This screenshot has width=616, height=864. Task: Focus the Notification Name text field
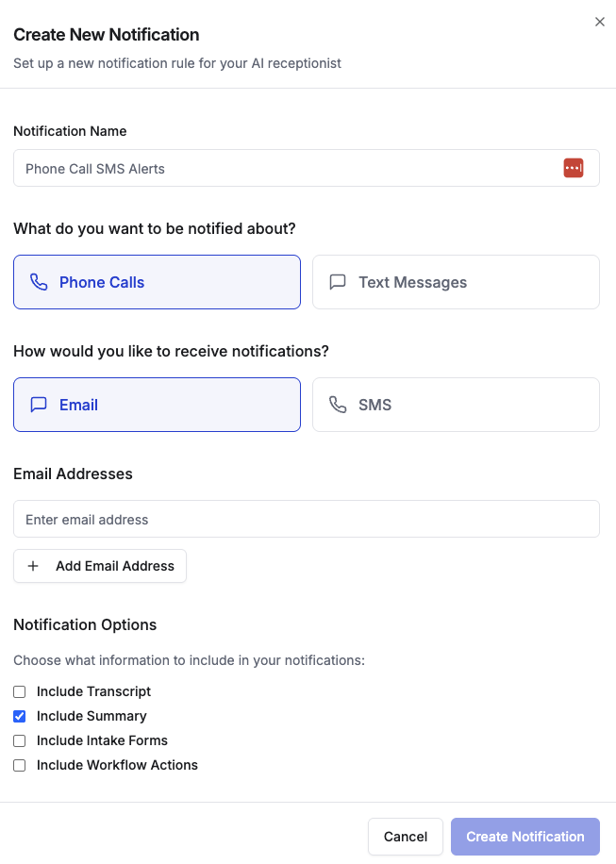coord(307,168)
